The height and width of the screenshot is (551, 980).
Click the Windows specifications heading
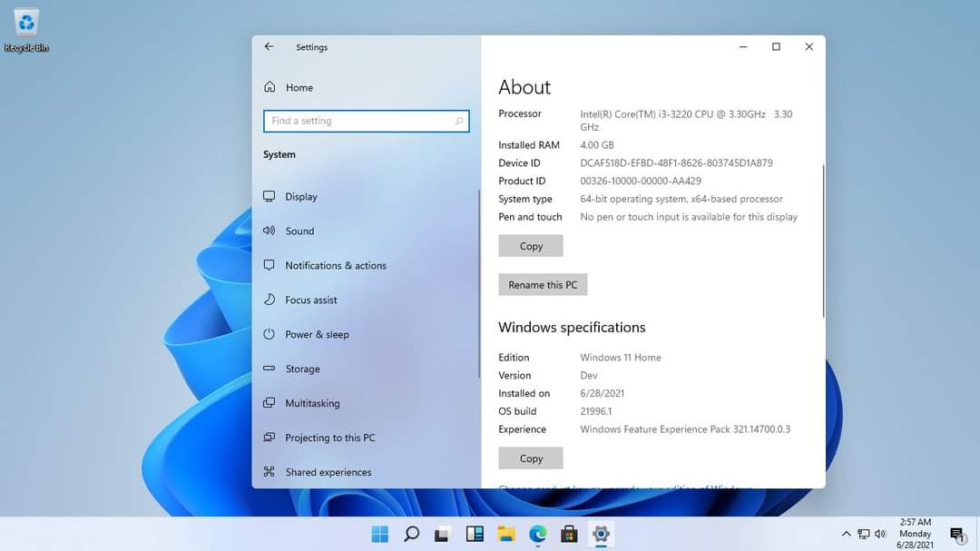pos(572,327)
